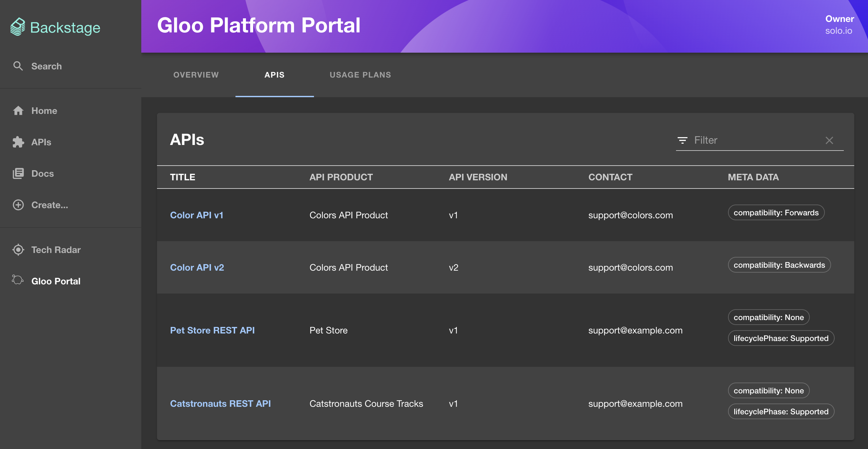Click support@example.com in Catstronauts row
This screenshot has height=449, width=868.
point(635,404)
